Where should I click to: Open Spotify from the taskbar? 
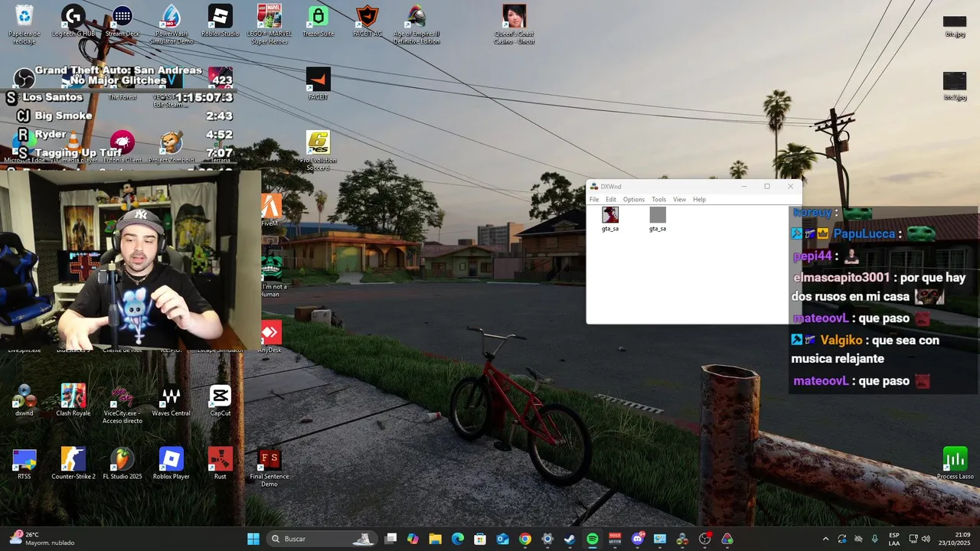[592, 539]
